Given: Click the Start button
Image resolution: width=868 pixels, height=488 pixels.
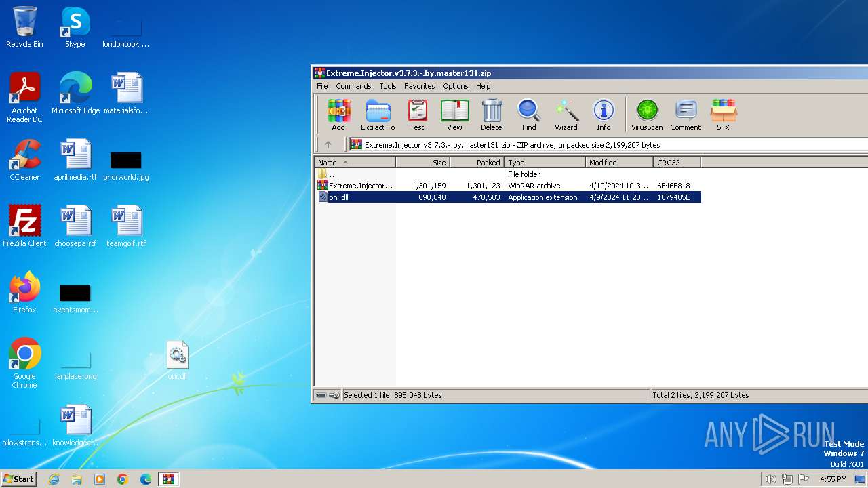Looking at the screenshot, I should (19, 479).
